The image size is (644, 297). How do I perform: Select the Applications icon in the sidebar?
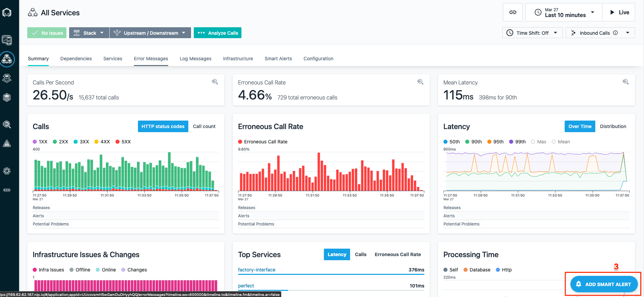click(x=7, y=59)
